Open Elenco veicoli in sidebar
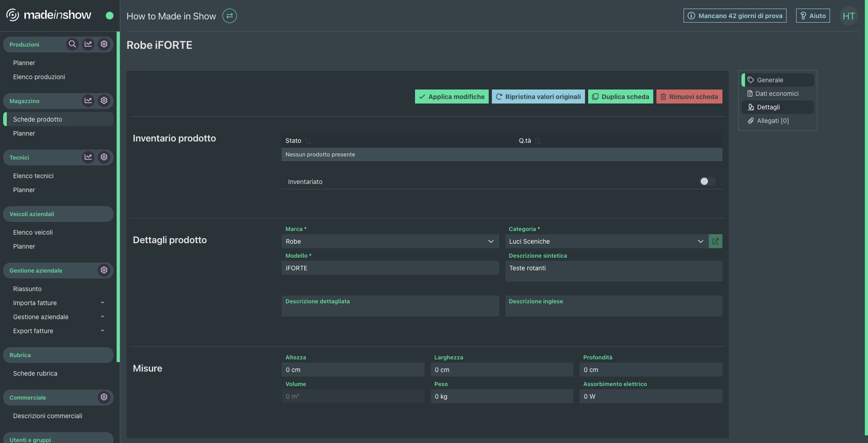The image size is (868, 443). 33,232
